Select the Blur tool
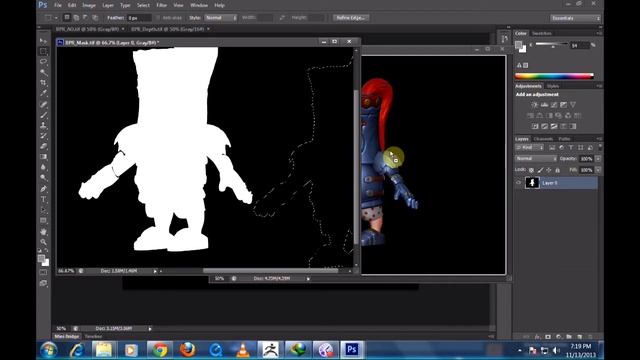Viewport: 640px width, 360px height. click(x=43, y=167)
